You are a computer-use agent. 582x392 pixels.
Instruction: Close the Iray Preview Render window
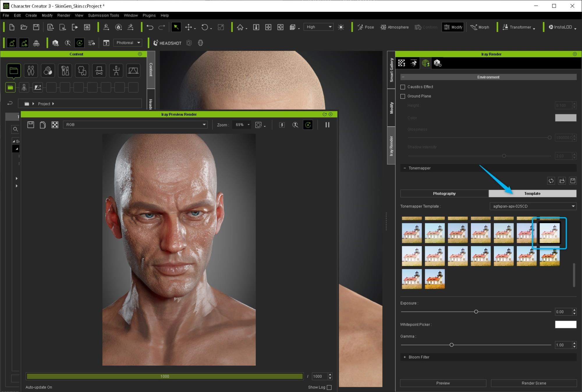click(331, 114)
